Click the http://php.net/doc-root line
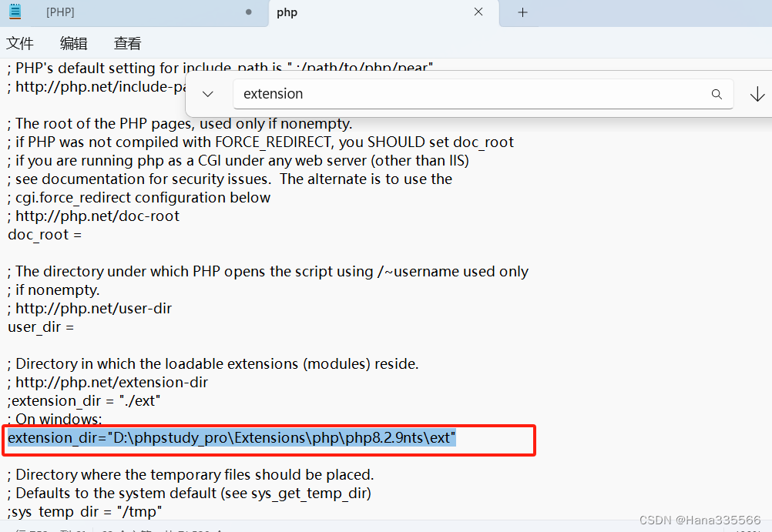Screen dimensions: 772x532 93,216
